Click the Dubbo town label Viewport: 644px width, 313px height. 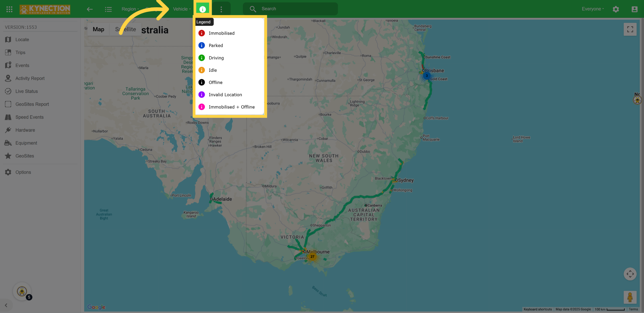(365, 152)
